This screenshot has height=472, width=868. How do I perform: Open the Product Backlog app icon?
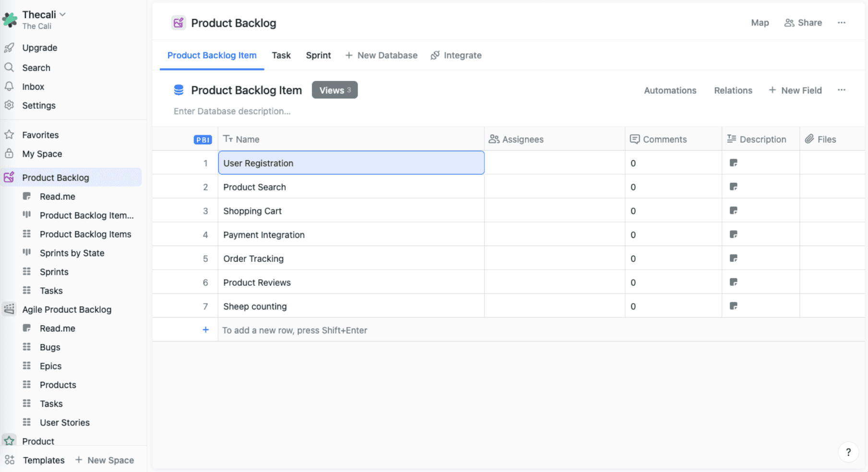[9, 177]
